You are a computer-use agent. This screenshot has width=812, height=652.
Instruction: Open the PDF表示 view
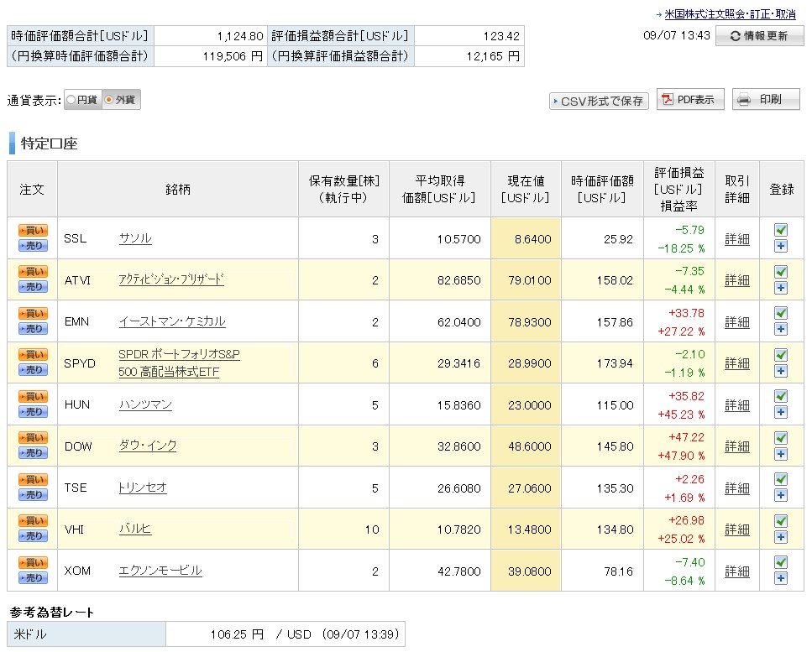(x=690, y=100)
